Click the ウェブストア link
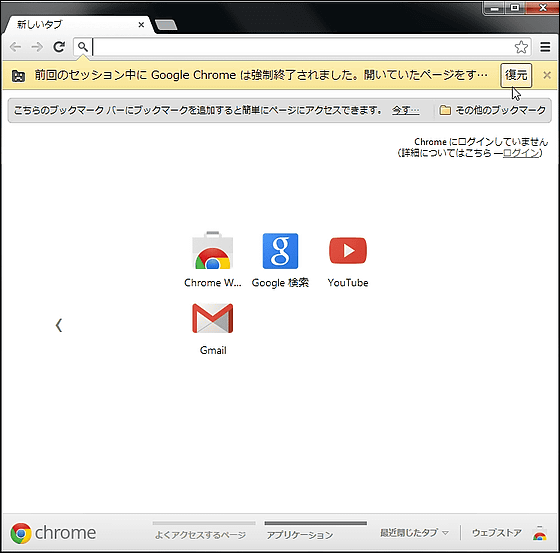The image size is (560, 553). click(x=496, y=533)
